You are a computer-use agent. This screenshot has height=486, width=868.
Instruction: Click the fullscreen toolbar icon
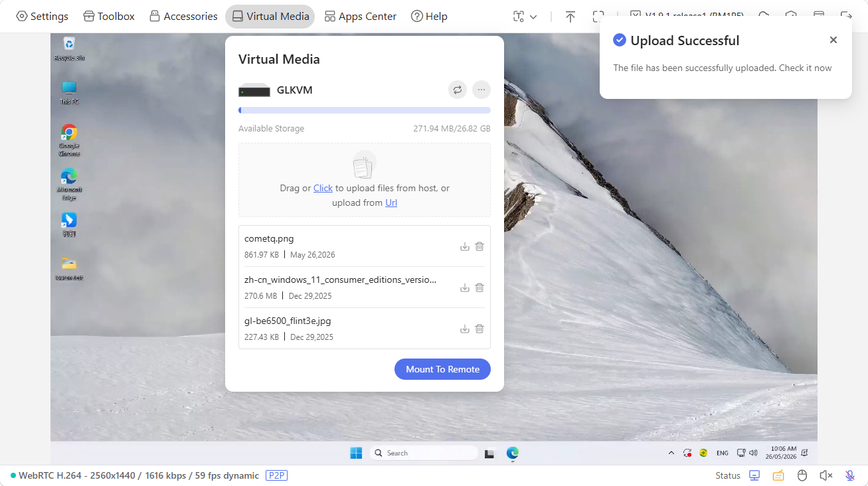[x=598, y=16]
